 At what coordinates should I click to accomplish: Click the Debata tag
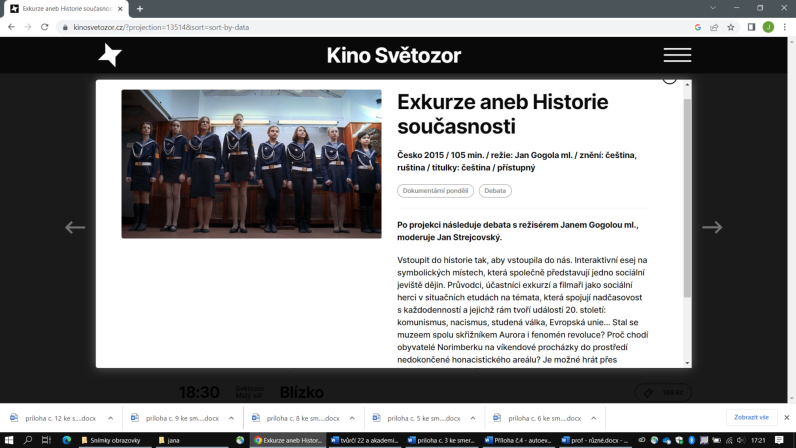(495, 190)
